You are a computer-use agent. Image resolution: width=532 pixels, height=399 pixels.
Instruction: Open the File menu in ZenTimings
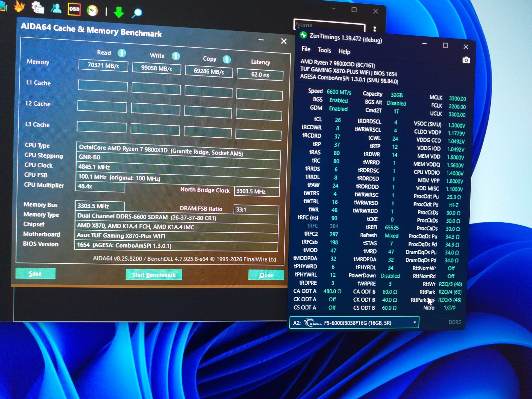306,49
